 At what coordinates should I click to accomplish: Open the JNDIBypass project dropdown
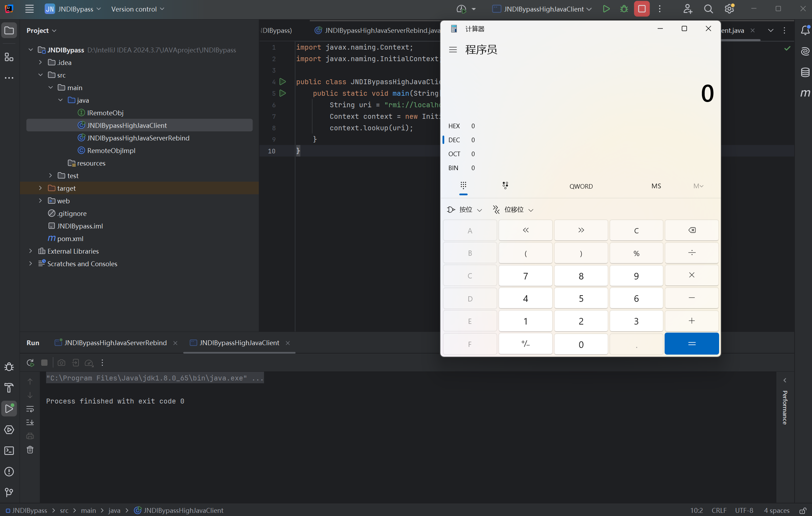[x=73, y=9]
